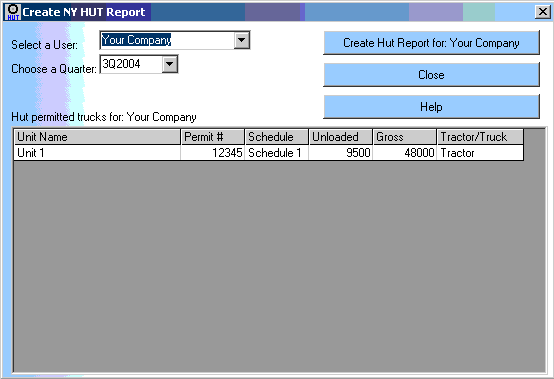Click the Schedule column header
The image size is (554, 379).
pyautogui.click(x=277, y=137)
